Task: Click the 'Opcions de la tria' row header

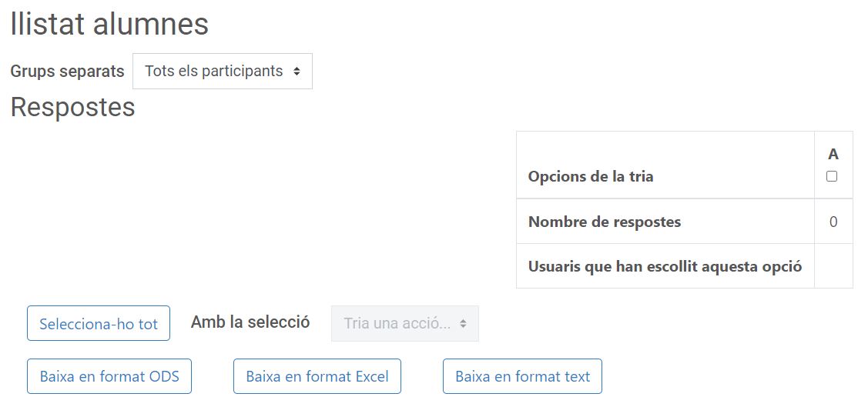Action: click(591, 176)
